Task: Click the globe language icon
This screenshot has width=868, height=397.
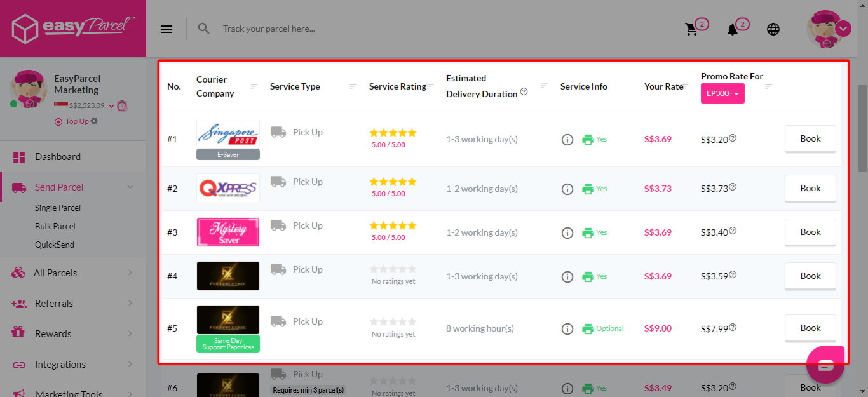Action: (773, 29)
